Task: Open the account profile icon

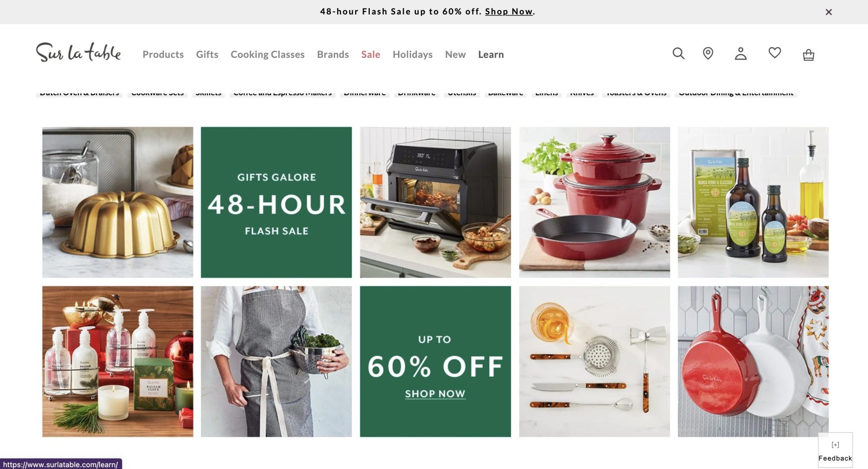Action: click(741, 53)
